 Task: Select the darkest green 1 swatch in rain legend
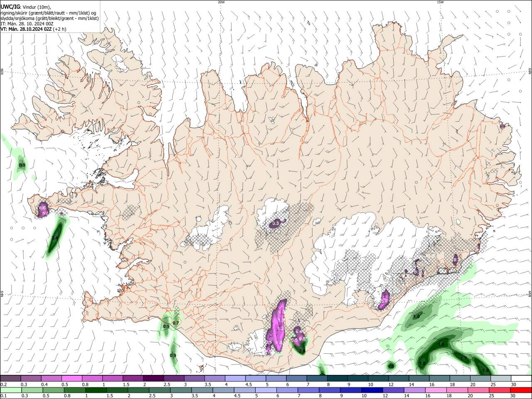tap(96, 390)
